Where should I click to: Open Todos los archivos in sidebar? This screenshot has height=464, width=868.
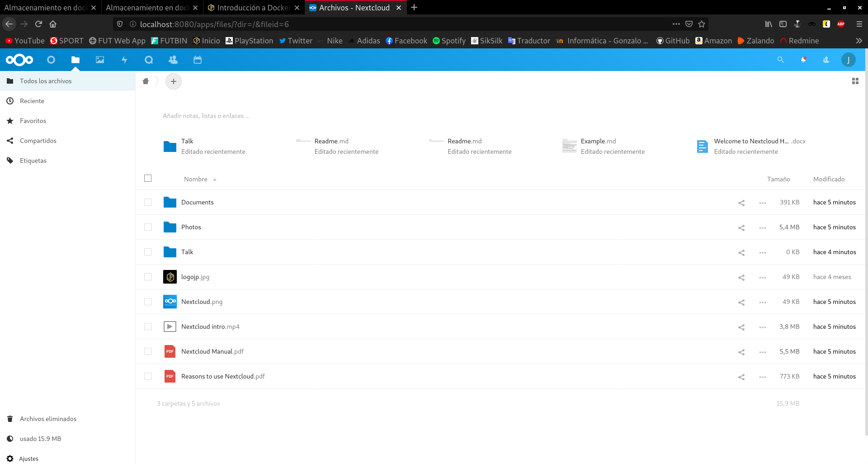[67, 81]
